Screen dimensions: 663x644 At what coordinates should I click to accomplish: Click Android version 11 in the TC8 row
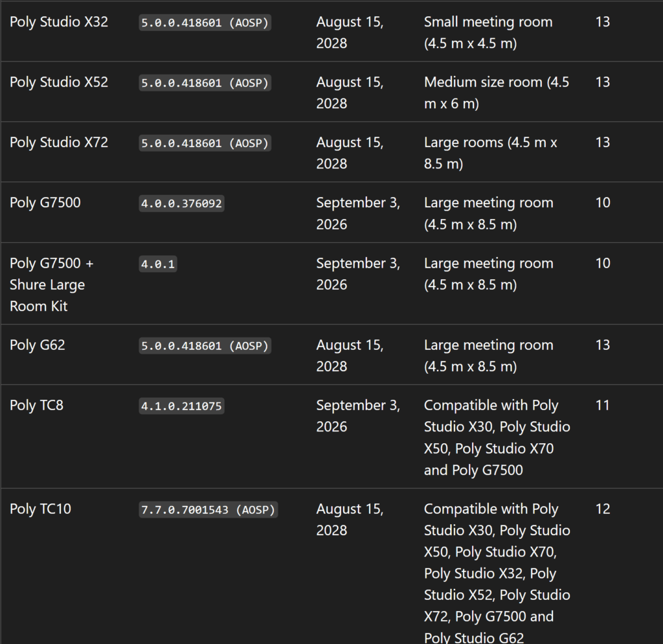click(x=603, y=406)
